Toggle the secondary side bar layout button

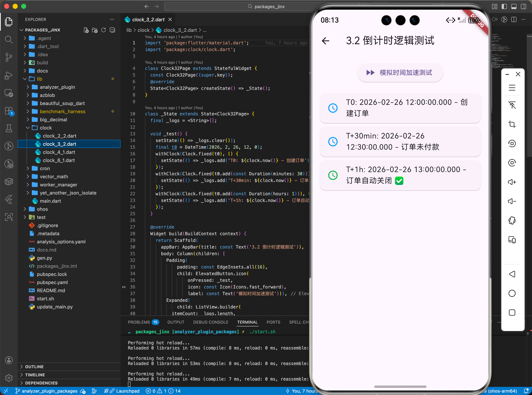(523, 6)
